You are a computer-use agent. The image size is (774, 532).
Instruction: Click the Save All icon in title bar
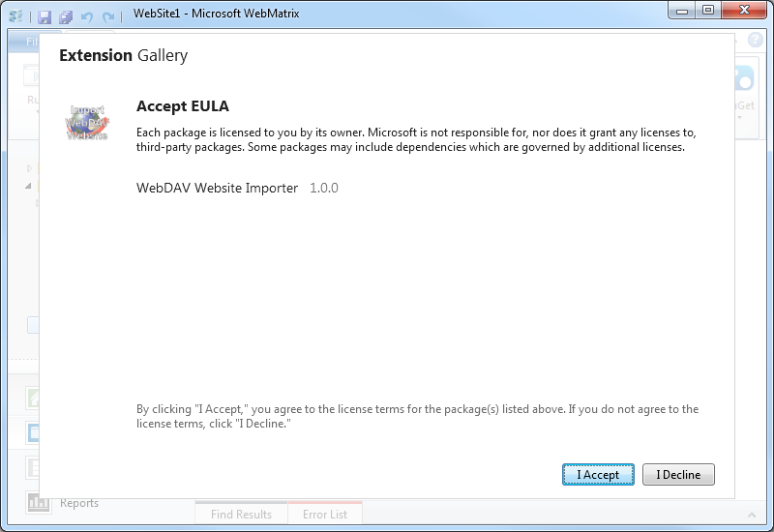click(x=65, y=16)
